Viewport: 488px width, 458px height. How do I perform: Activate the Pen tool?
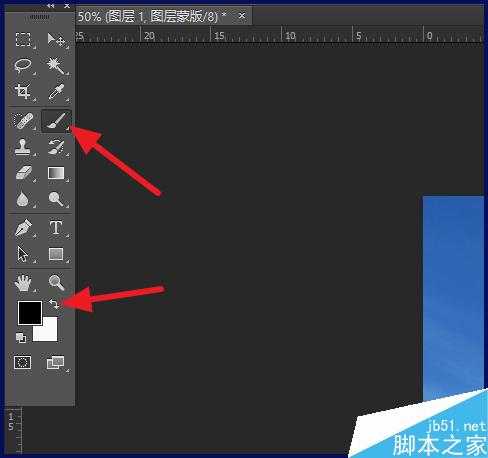tap(23, 228)
